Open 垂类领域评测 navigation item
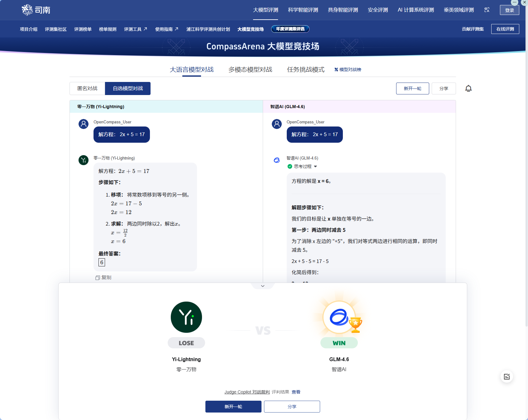The width and height of the screenshot is (528, 420). pos(459,10)
